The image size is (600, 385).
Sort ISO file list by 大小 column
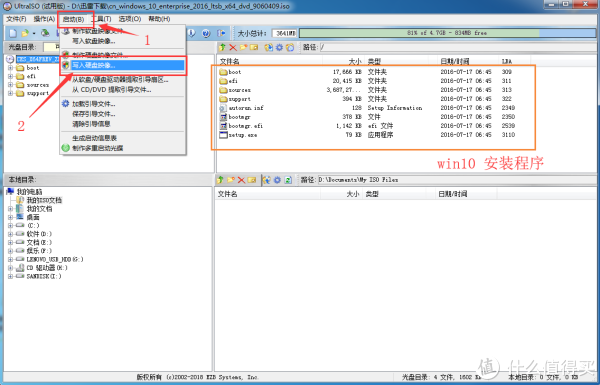click(344, 61)
